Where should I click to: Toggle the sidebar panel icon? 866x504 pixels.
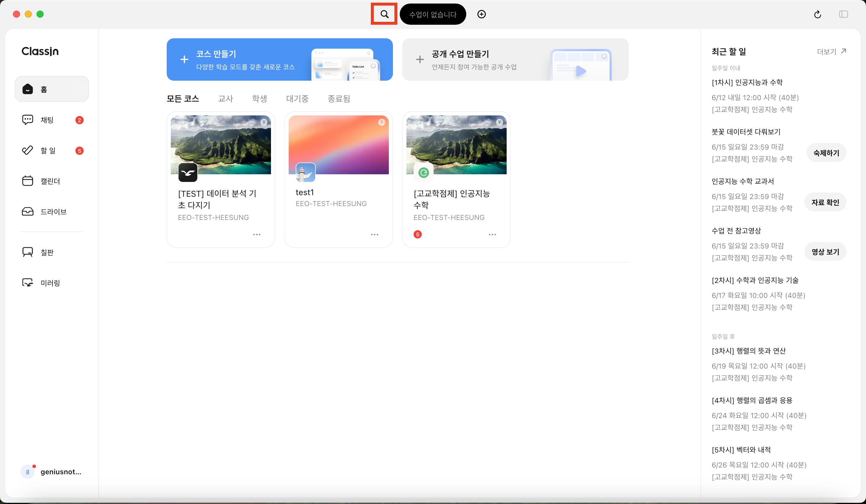pyautogui.click(x=843, y=14)
